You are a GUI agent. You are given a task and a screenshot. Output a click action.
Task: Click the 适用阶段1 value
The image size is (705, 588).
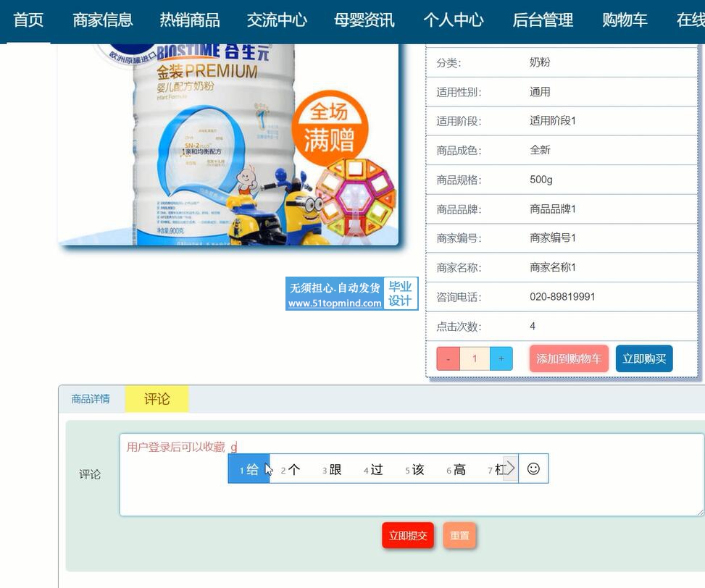[x=553, y=121]
